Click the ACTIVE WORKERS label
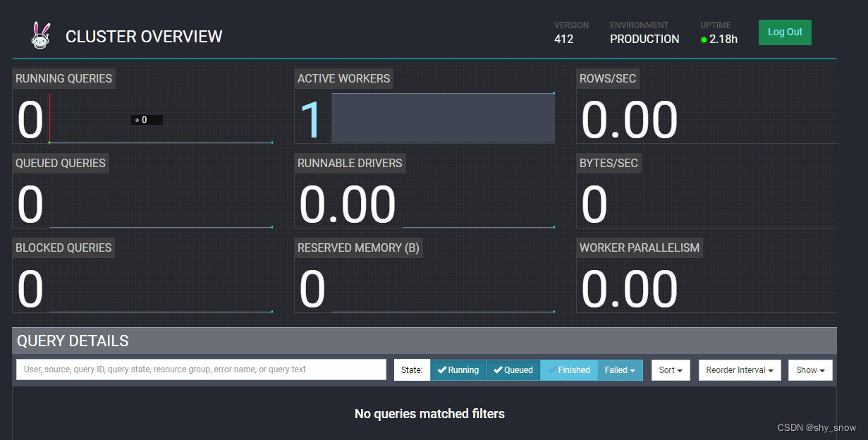 343,78
